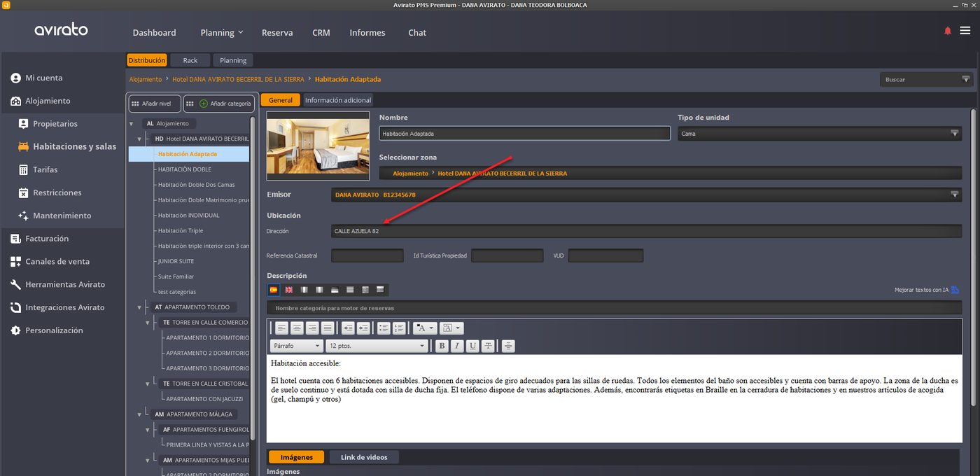
Task: Open the notifications bell
Action: [948, 31]
